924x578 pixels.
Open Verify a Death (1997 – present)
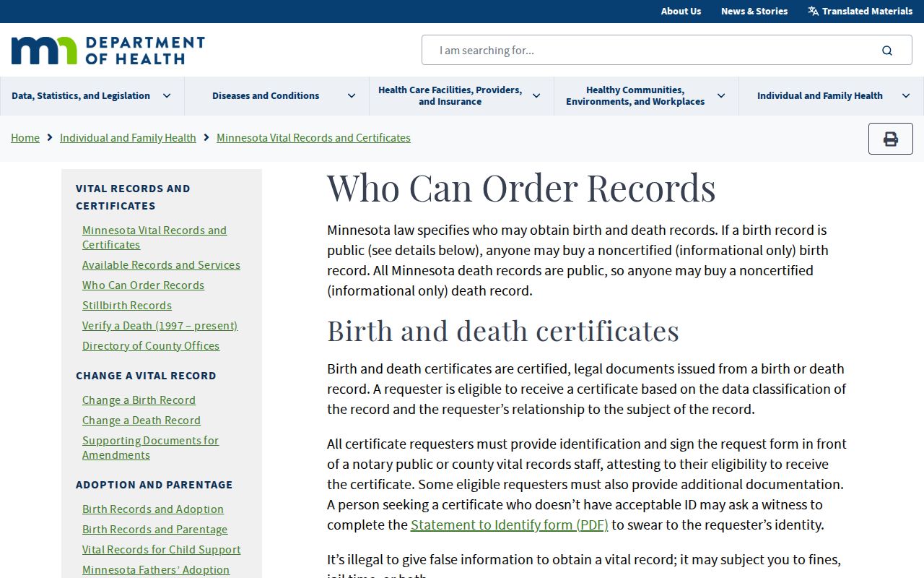pyautogui.click(x=160, y=326)
